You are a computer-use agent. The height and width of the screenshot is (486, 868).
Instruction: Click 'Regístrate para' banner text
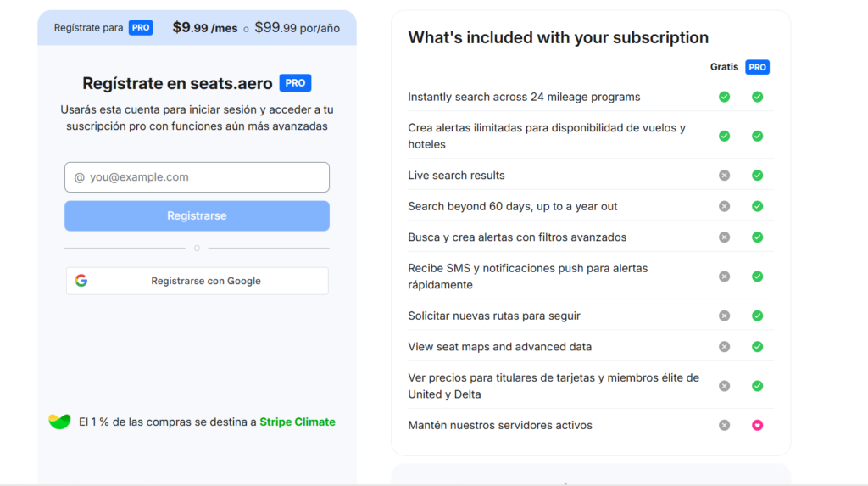coord(88,28)
